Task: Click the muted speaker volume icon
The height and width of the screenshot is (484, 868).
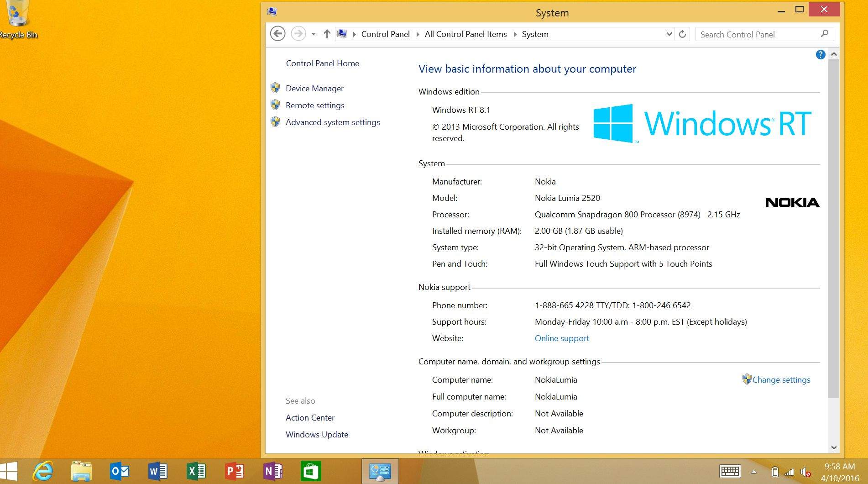Action: (805, 472)
